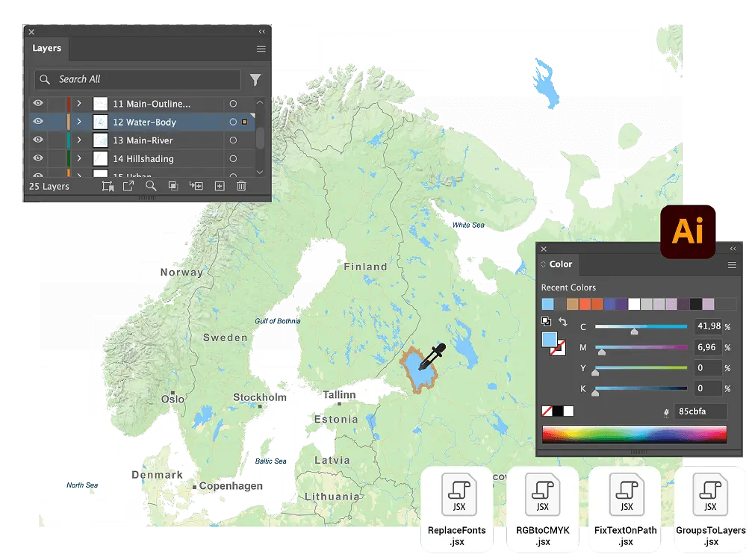Click the layer filter funnel icon
This screenshot has height=560, width=752.
255,80
